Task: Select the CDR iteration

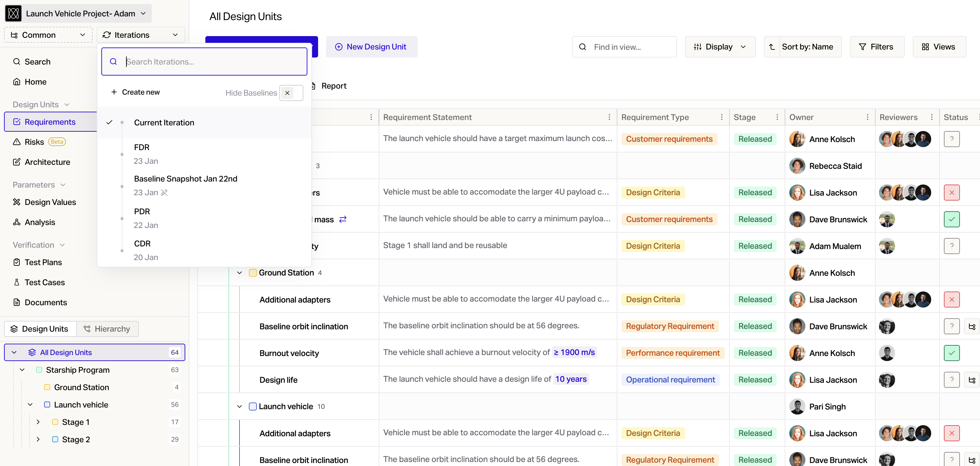Action: click(x=204, y=250)
